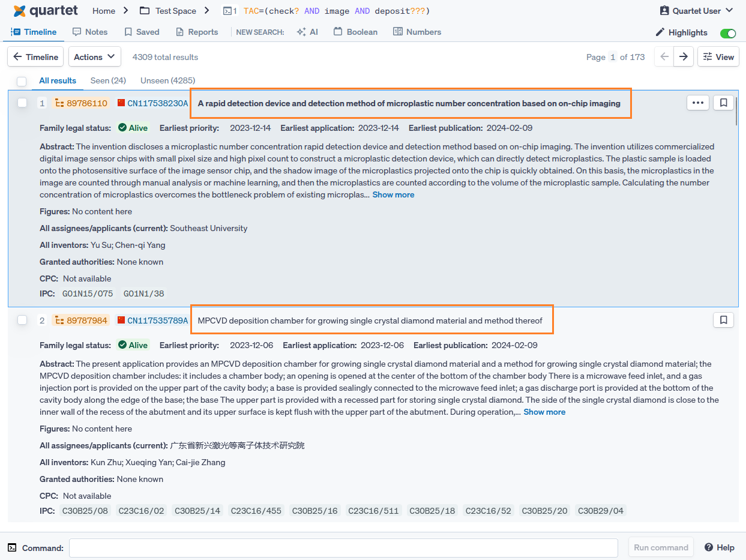Open the Numbers search option

point(417,32)
